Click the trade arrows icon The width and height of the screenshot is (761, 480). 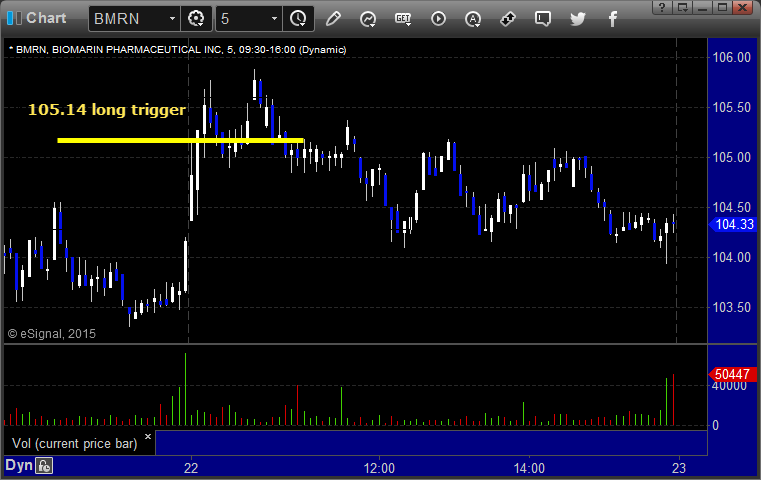click(x=508, y=19)
